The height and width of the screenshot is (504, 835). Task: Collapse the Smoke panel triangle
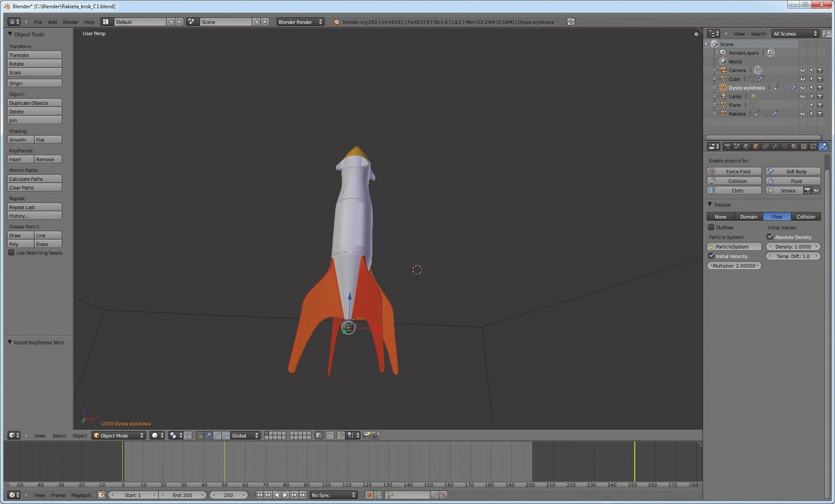click(x=710, y=205)
